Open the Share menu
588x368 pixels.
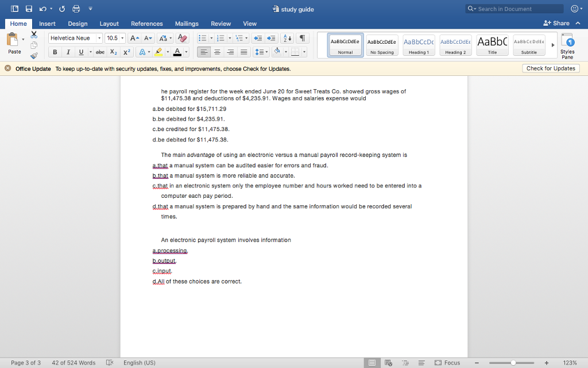pyautogui.click(x=555, y=22)
